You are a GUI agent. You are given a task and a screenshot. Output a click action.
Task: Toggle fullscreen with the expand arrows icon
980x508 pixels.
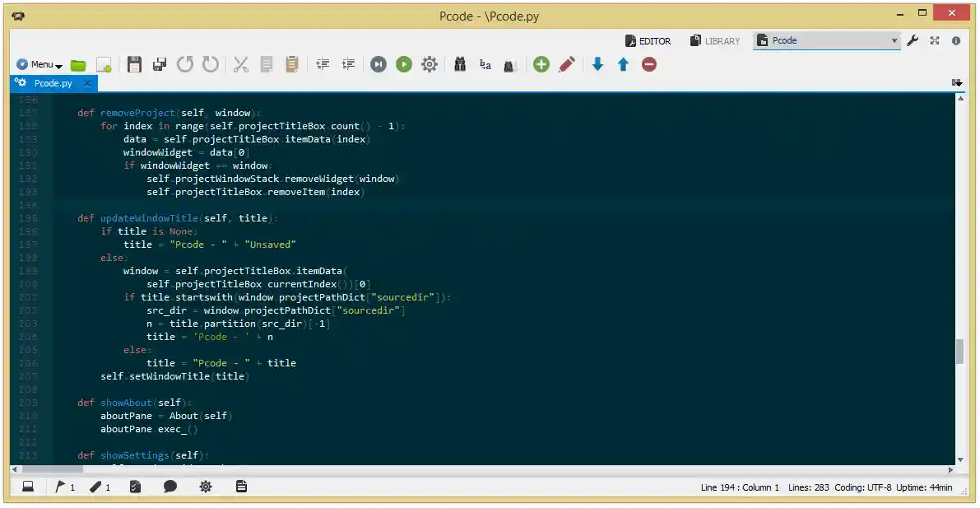[935, 40]
